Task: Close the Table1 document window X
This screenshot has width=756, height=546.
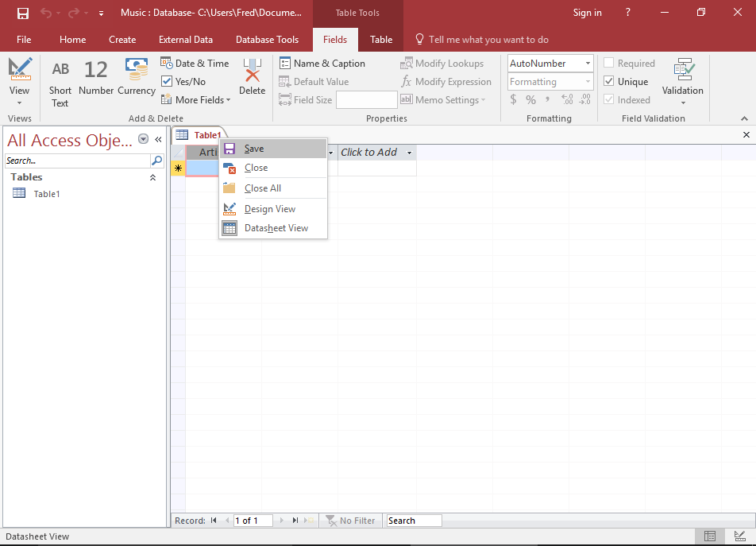Action: coord(746,135)
